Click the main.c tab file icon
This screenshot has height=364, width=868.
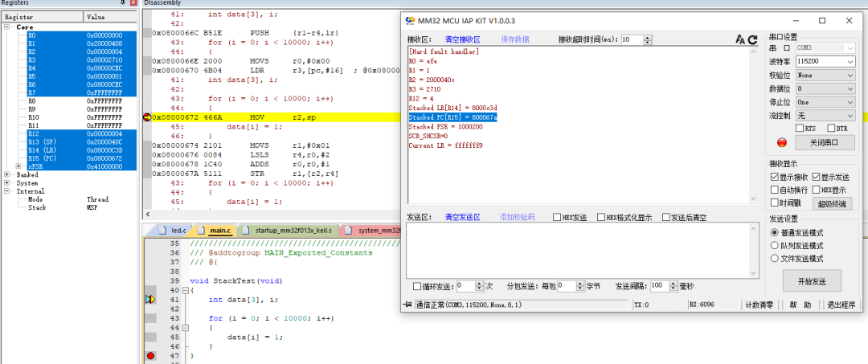point(201,230)
